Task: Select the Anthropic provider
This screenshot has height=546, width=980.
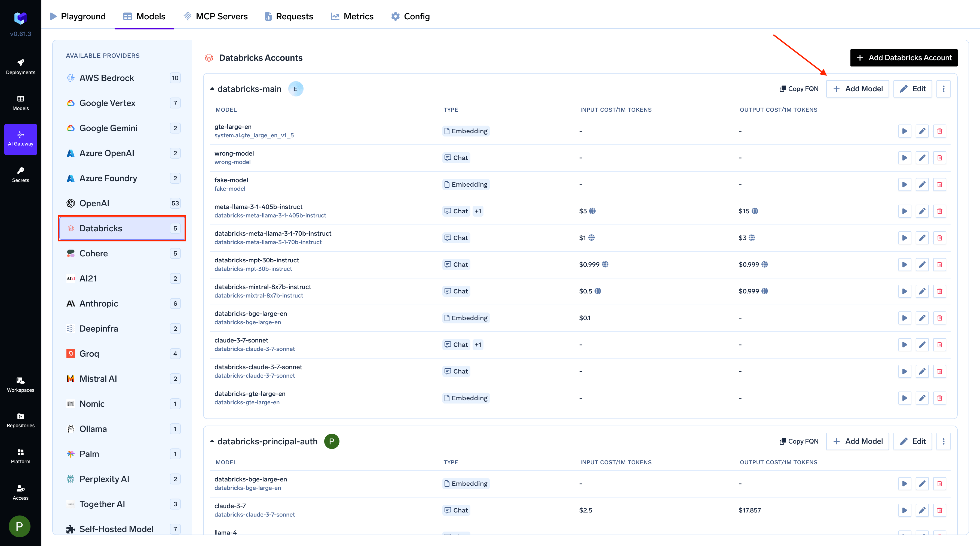Action: click(99, 304)
